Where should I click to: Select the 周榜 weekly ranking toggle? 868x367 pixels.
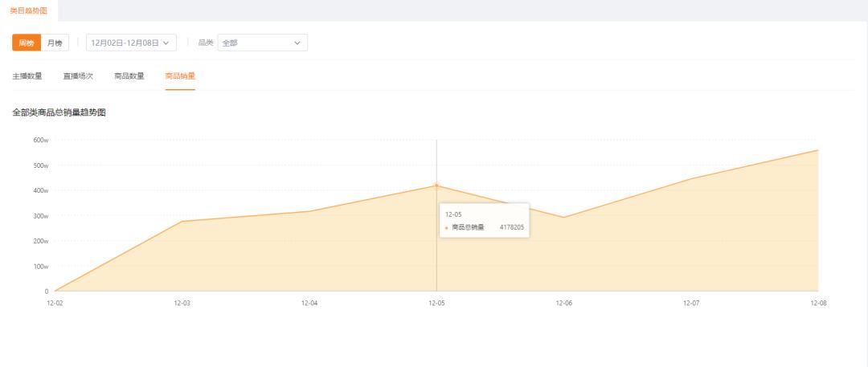pyautogui.click(x=27, y=43)
